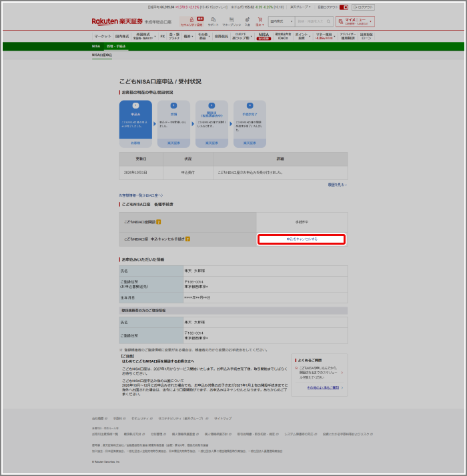This screenshot has width=467, height=476.
Task: Open the サポート chat icon
Action: tap(213, 20)
